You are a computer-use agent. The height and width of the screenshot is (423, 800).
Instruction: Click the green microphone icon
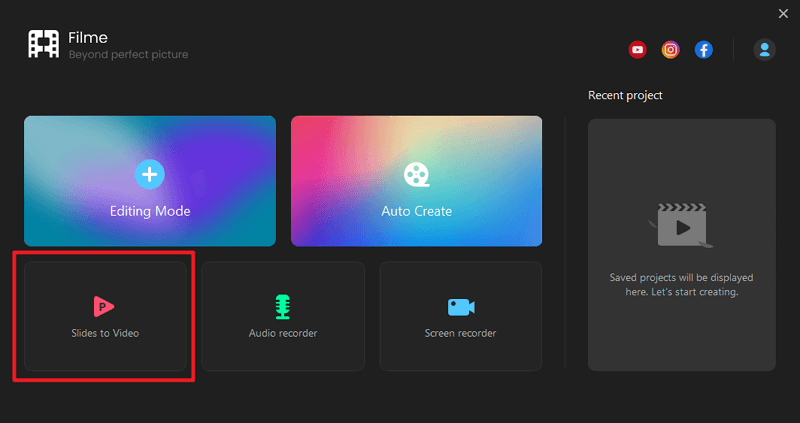click(x=283, y=307)
